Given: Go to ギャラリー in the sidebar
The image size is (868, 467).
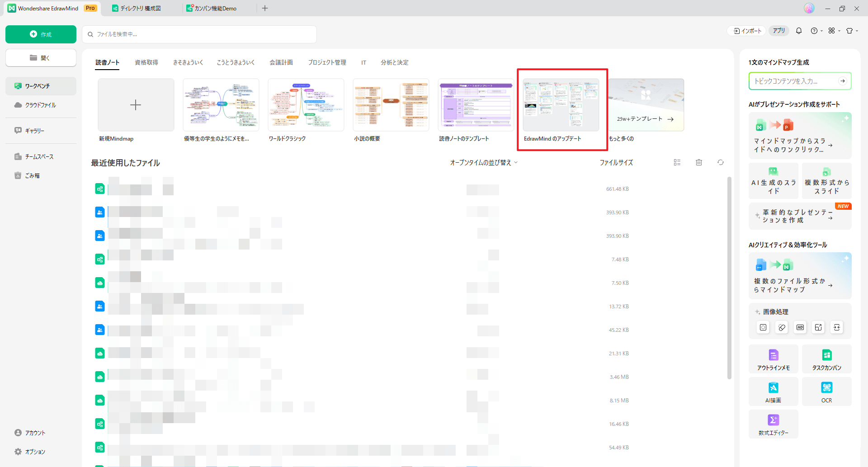Looking at the screenshot, I should (41, 131).
